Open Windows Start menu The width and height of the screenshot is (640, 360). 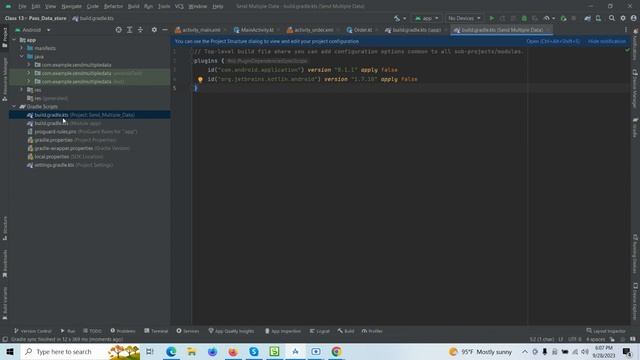click(10, 351)
